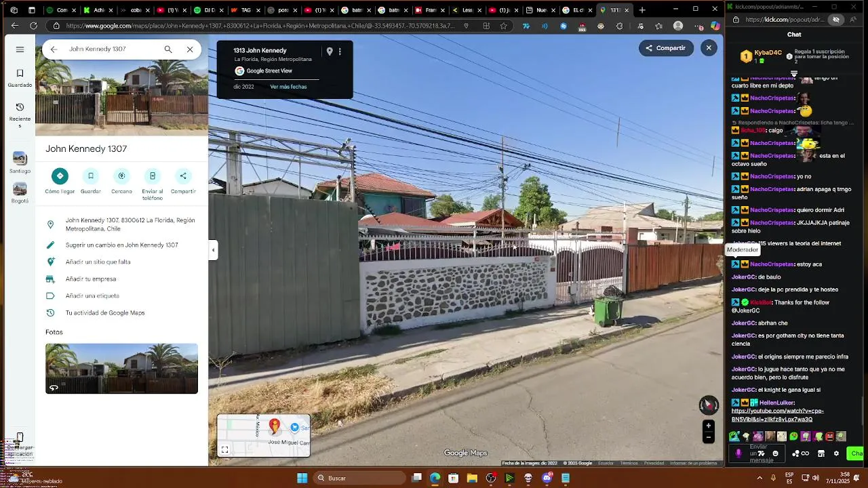Collapse the side panel with arrow handle
The image size is (868, 488).
point(213,249)
